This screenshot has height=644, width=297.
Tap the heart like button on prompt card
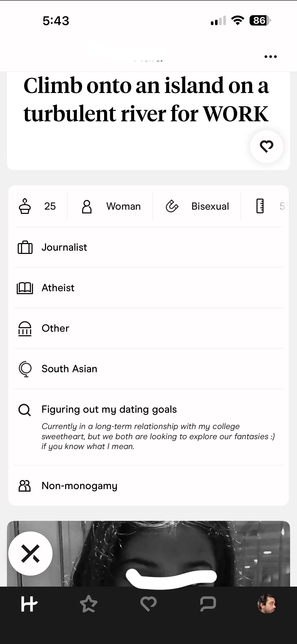(x=267, y=147)
